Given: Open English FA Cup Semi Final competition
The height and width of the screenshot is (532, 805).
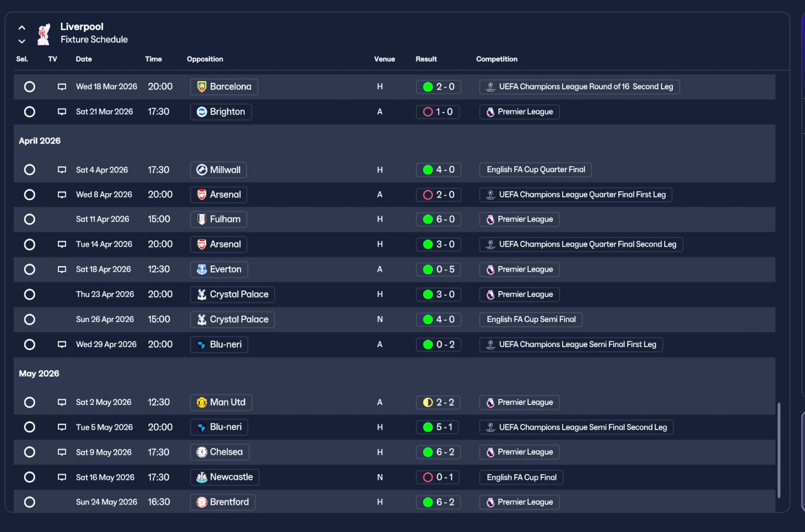Looking at the screenshot, I should pyautogui.click(x=531, y=319).
